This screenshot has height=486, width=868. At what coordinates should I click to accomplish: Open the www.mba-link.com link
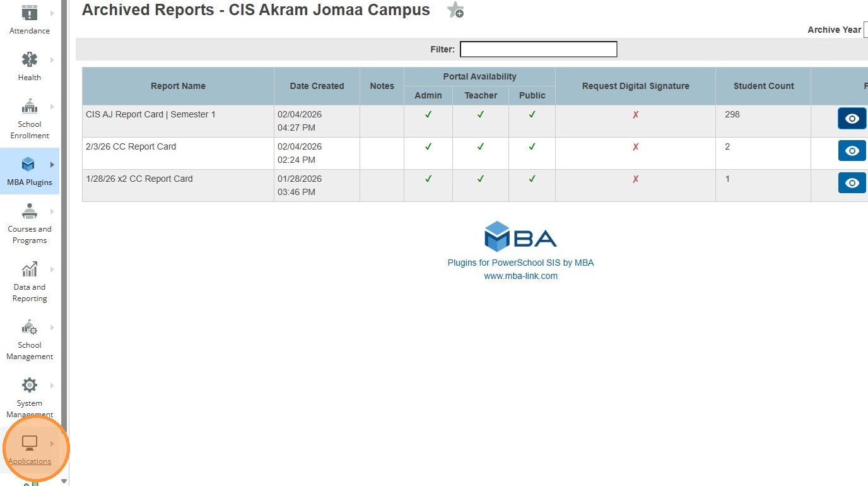(520, 276)
